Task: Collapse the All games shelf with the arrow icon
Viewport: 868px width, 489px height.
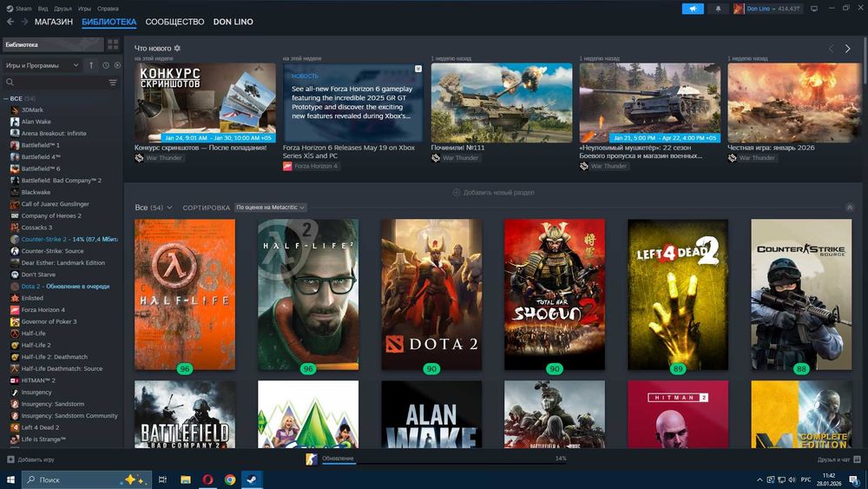Action: point(850,208)
